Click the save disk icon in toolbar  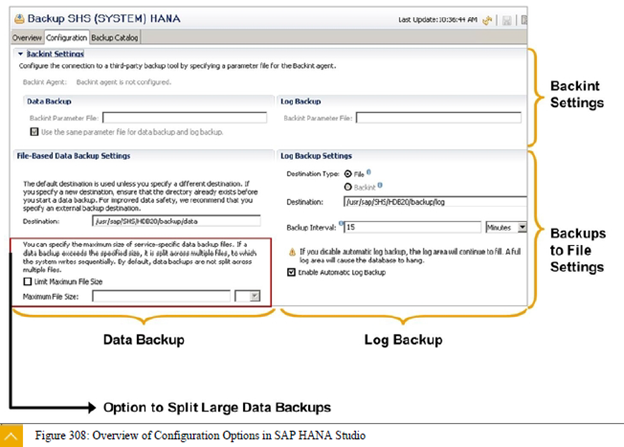pyautogui.click(x=507, y=20)
